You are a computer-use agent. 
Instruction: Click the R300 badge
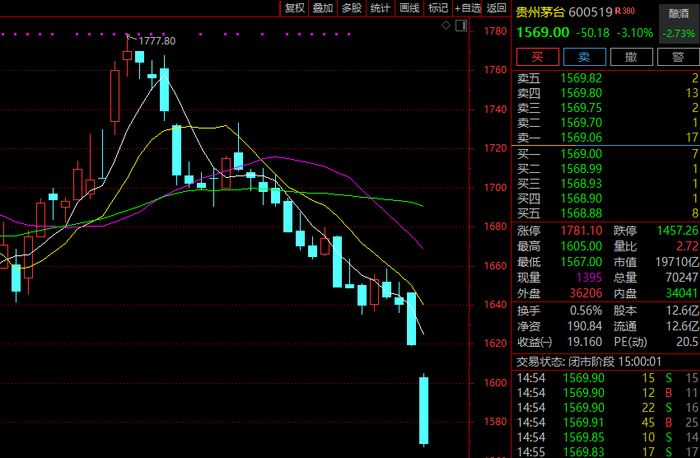click(625, 11)
